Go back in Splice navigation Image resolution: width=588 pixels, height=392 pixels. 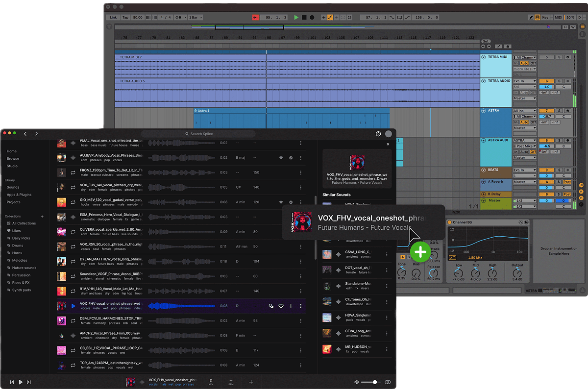click(26, 134)
